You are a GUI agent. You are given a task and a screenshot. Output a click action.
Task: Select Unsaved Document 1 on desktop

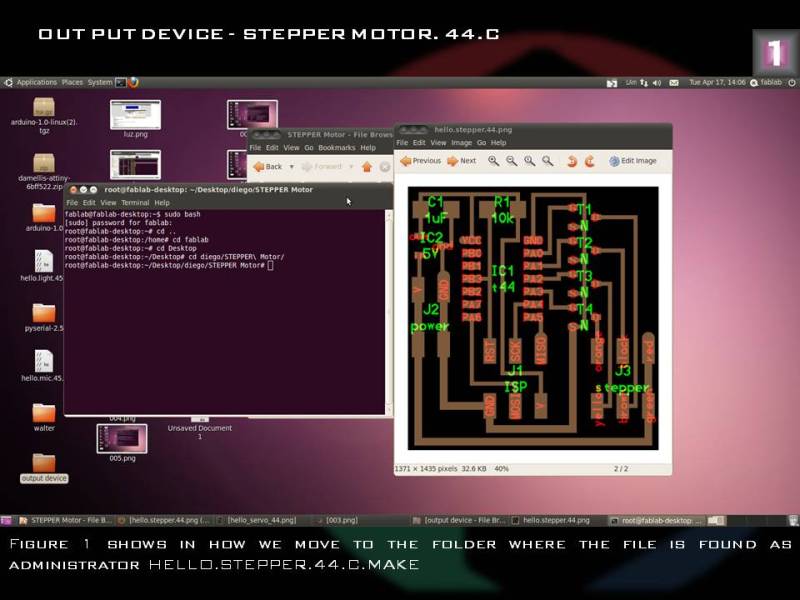[199, 428]
